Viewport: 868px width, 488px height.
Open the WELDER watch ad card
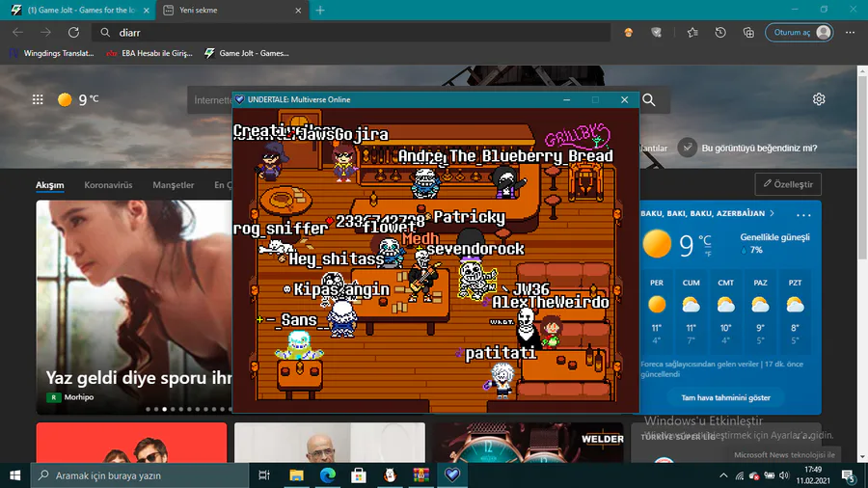(529, 443)
